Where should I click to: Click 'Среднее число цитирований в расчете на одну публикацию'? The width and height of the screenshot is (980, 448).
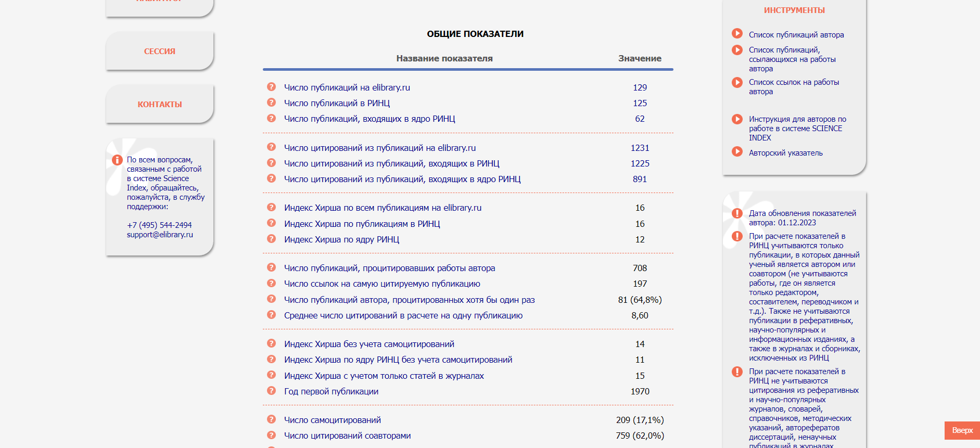pos(403,315)
